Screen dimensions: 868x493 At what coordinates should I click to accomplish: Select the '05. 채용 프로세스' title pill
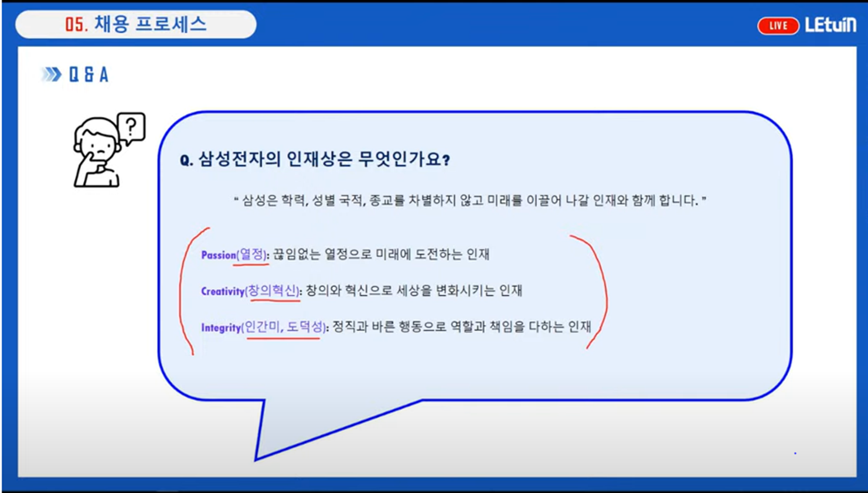point(136,25)
